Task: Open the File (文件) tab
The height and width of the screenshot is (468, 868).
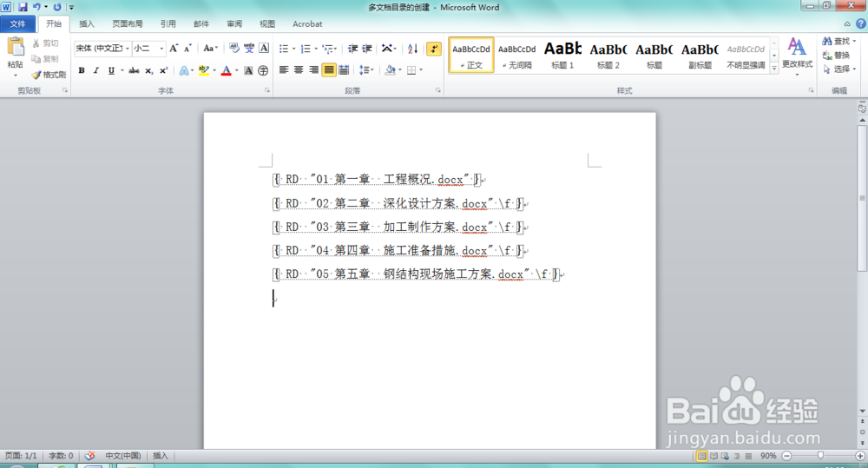Action: pos(17,23)
